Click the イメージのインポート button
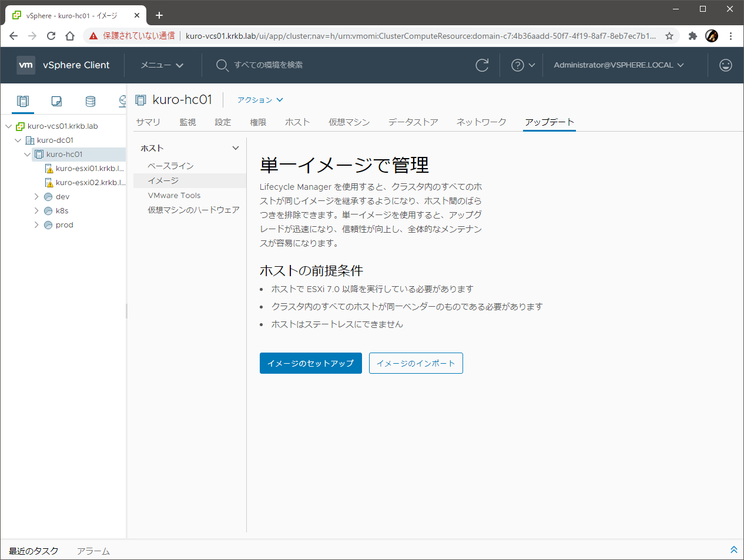 (415, 363)
